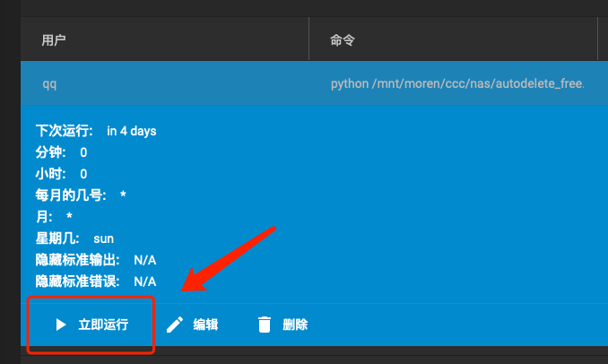The width and height of the screenshot is (608, 364).
Task: Click the play triangle icon for 立即运行
Action: [x=61, y=325]
